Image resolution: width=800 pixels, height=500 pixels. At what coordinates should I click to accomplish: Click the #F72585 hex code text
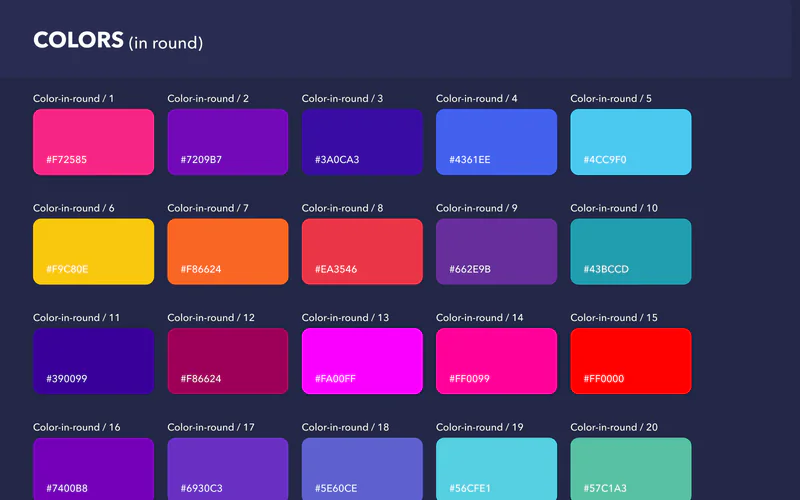(x=67, y=160)
